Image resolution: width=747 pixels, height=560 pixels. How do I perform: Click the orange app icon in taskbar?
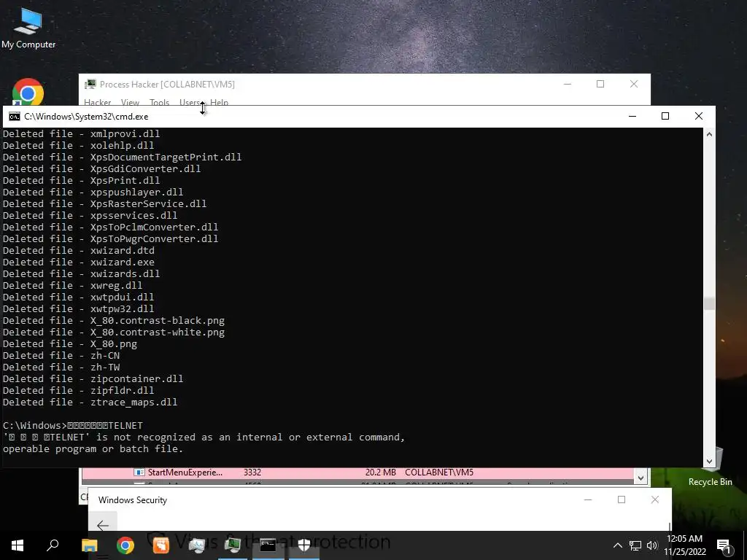click(161, 545)
